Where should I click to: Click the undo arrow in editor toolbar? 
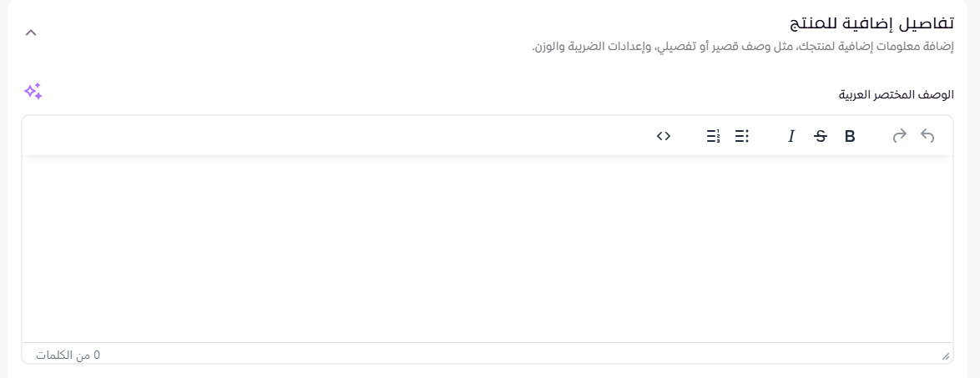pyautogui.click(x=927, y=136)
